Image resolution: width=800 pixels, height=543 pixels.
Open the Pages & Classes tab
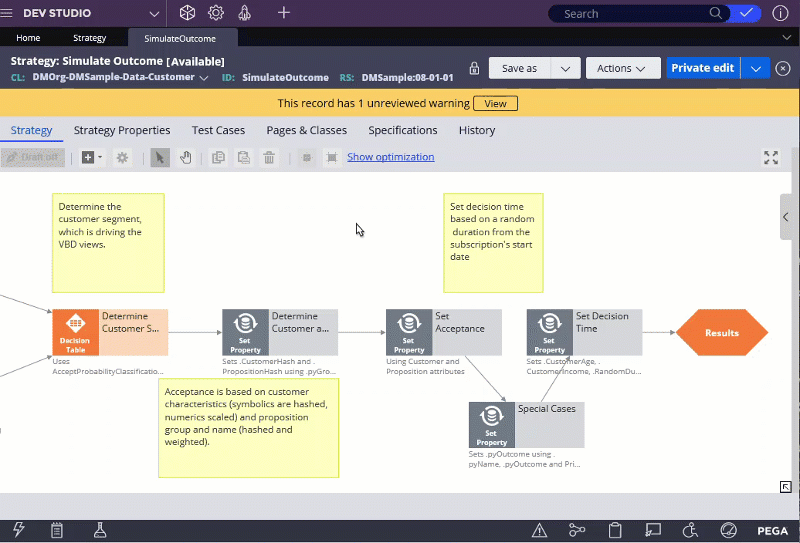point(306,130)
